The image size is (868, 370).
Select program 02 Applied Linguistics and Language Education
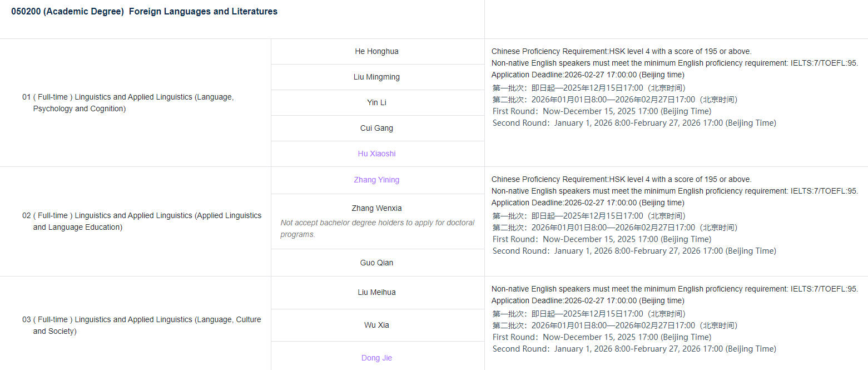coord(141,221)
